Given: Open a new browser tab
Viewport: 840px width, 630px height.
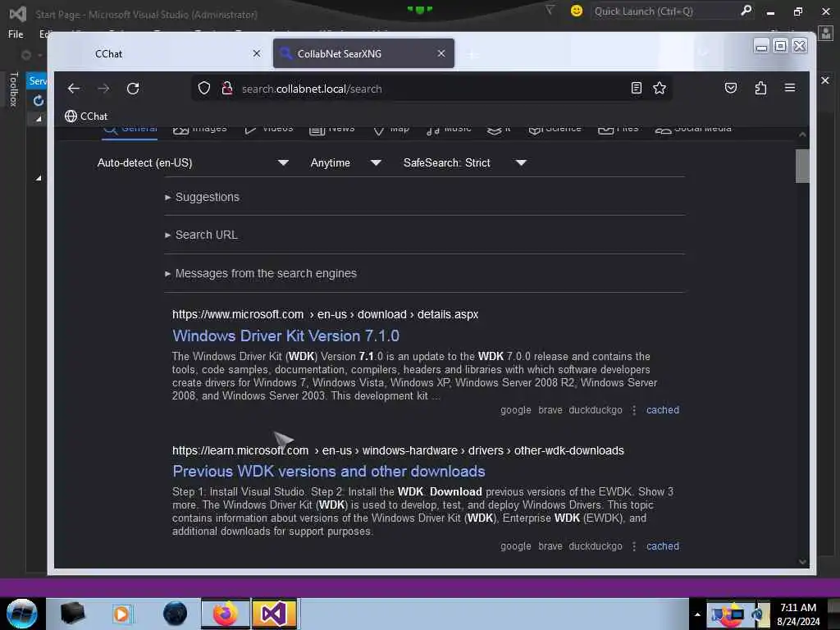Looking at the screenshot, I should point(472,54).
